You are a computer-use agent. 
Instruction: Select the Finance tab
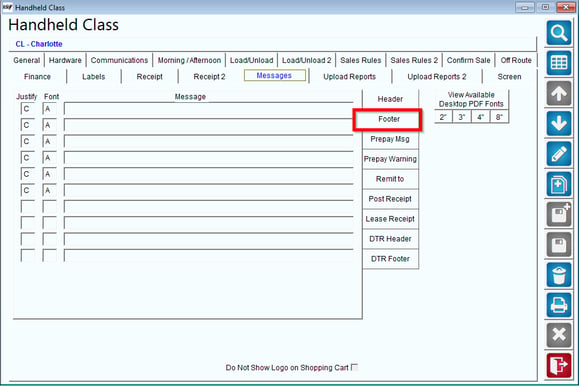pos(37,76)
